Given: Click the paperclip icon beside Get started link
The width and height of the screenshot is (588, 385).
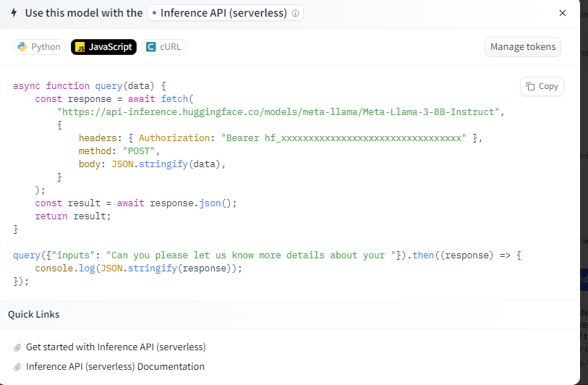Looking at the screenshot, I should click(17, 347).
